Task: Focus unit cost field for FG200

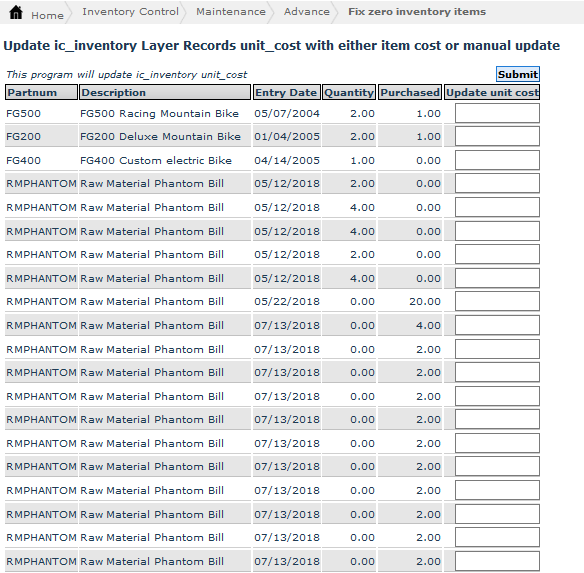Action: pos(497,136)
